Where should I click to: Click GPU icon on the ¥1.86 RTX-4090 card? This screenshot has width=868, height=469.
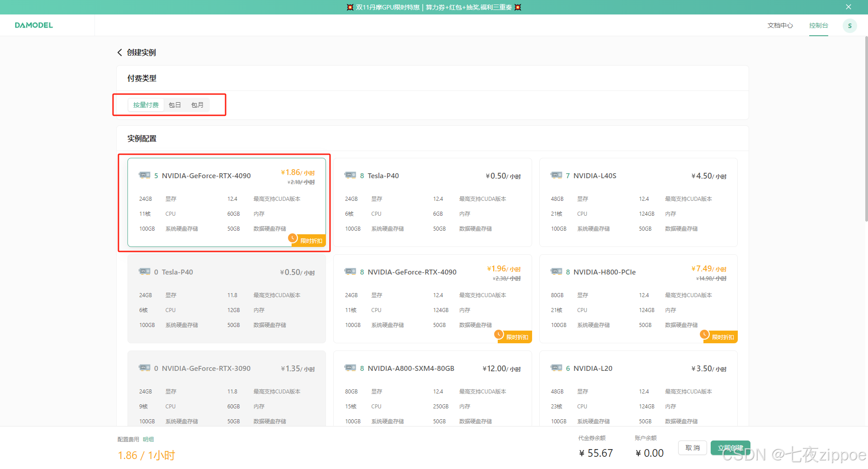pyautogui.click(x=145, y=175)
